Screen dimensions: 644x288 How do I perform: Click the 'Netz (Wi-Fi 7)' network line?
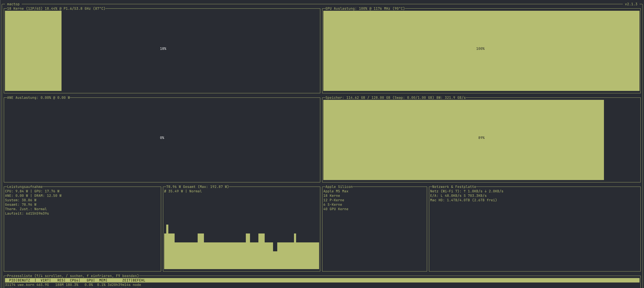(467, 191)
